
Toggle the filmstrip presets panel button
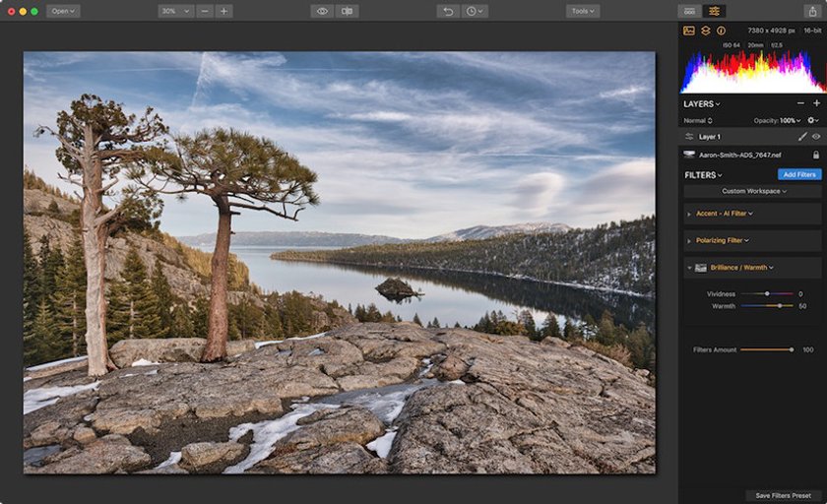click(x=689, y=11)
